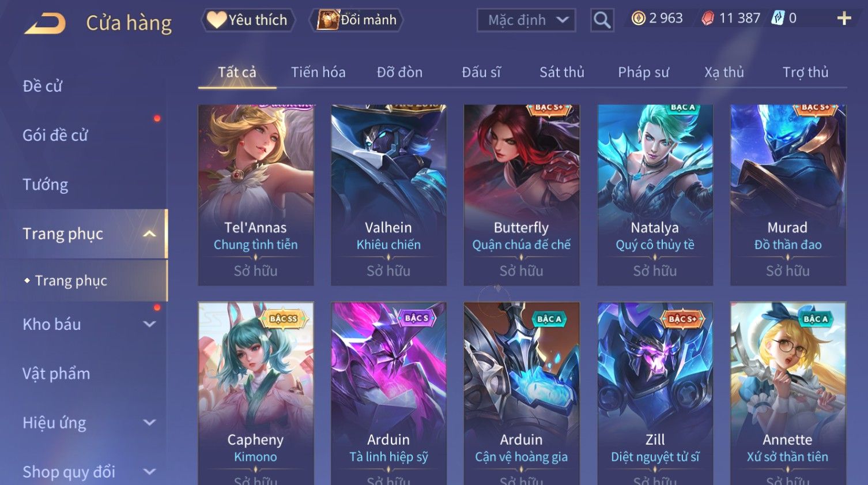Viewport: 868px width, 485px height.
Task: Open search with the magnifier icon
Action: pyautogui.click(x=602, y=20)
